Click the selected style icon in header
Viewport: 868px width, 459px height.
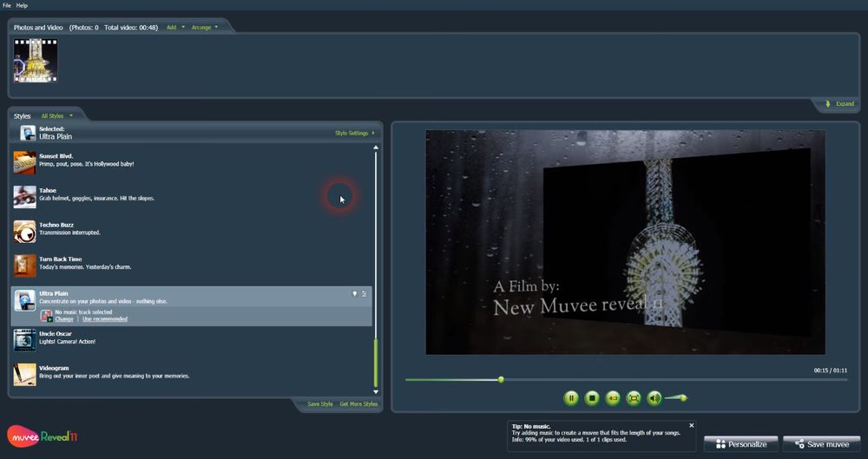28,133
